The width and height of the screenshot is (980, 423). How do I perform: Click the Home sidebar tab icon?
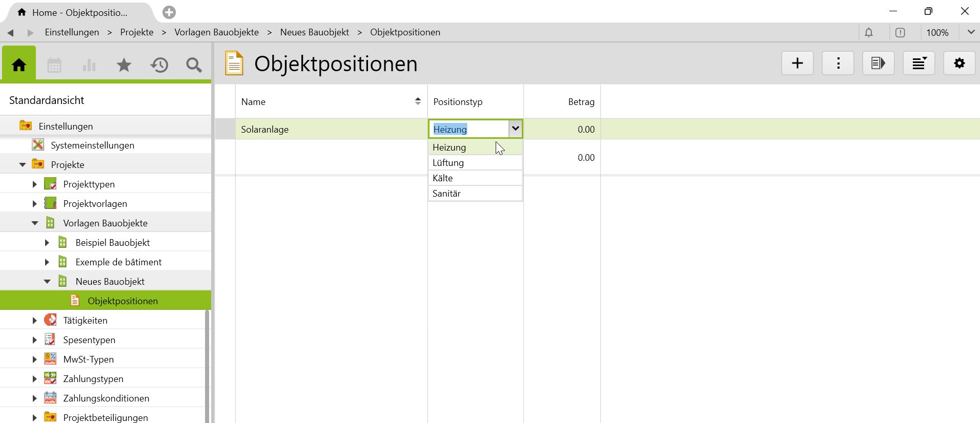[x=19, y=65]
